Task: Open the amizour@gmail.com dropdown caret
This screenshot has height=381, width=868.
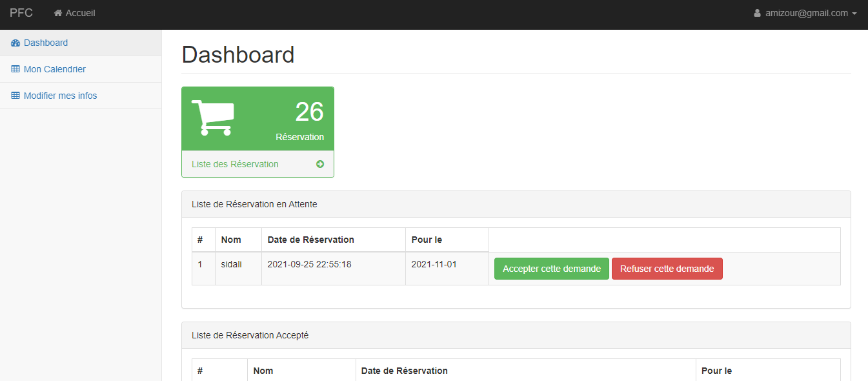Action: [x=854, y=14]
